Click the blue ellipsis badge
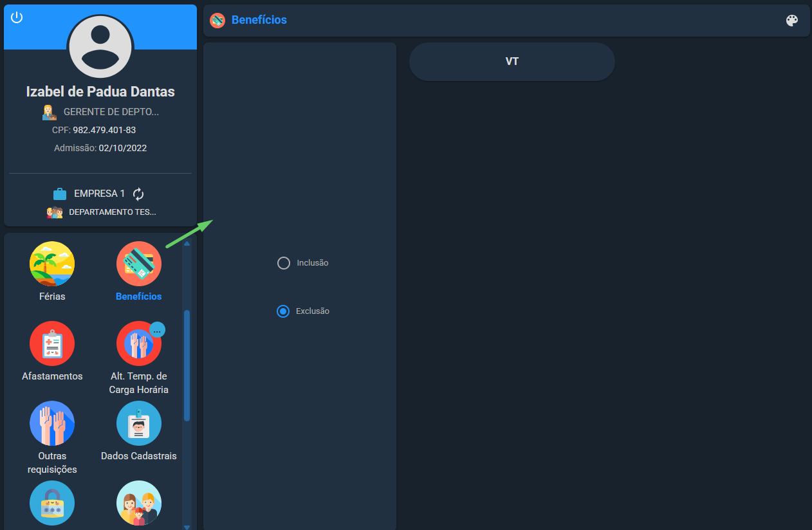Viewport: 812px width, 530px height. point(157,329)
